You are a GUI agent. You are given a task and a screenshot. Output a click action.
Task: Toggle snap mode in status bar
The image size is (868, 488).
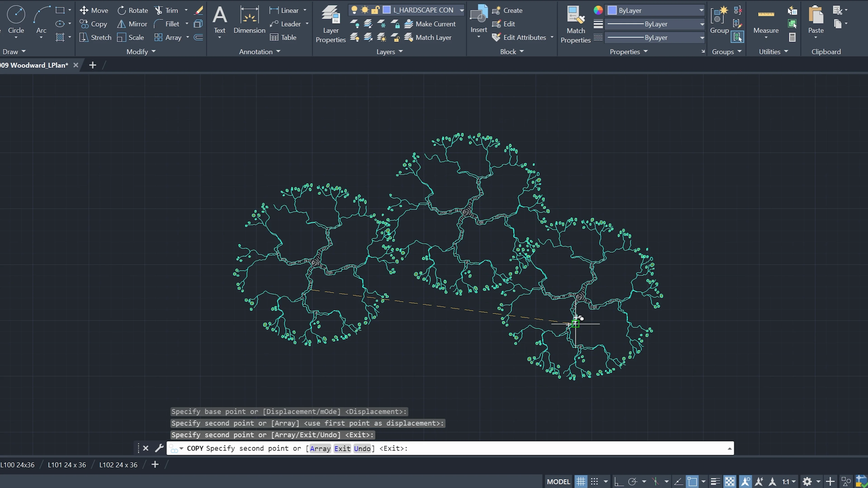point(594,482)
